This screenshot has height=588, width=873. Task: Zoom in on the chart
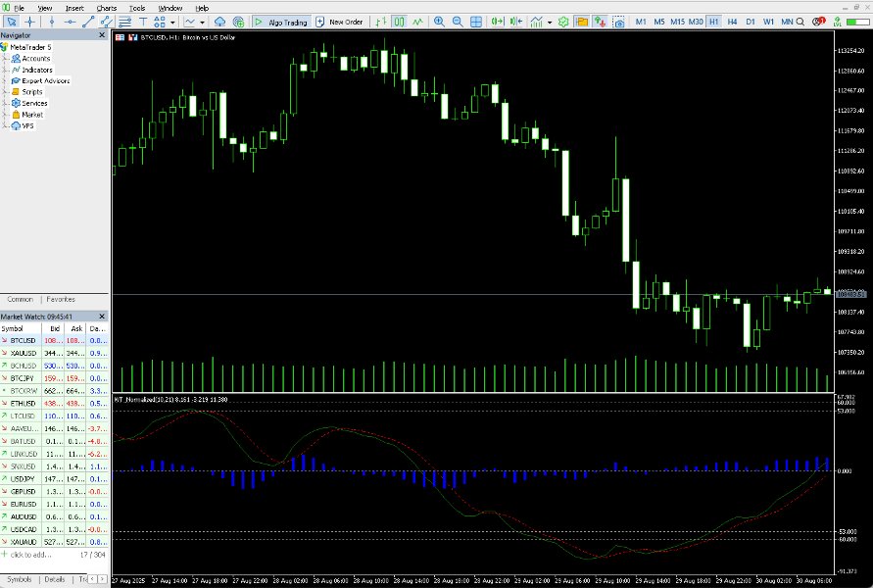439,22
